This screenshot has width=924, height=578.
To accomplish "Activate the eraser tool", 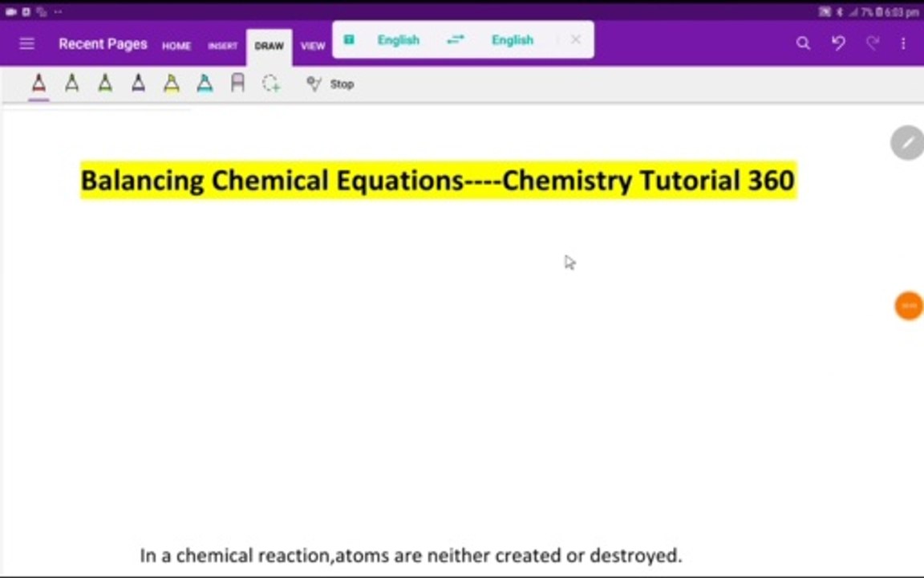I will pyautogui.click(x=237, y=83).
